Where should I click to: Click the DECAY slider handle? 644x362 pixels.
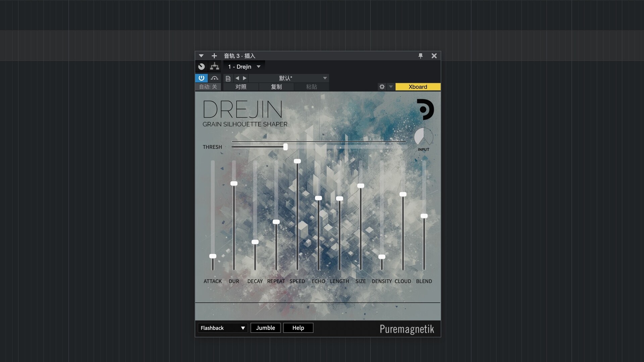click(x=255, y=242)
